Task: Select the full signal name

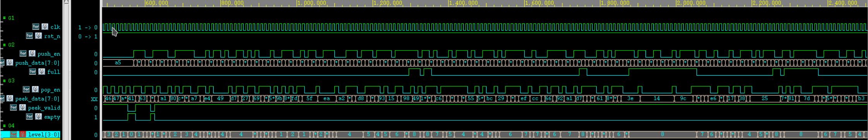Action: click(x=53, y=72)
